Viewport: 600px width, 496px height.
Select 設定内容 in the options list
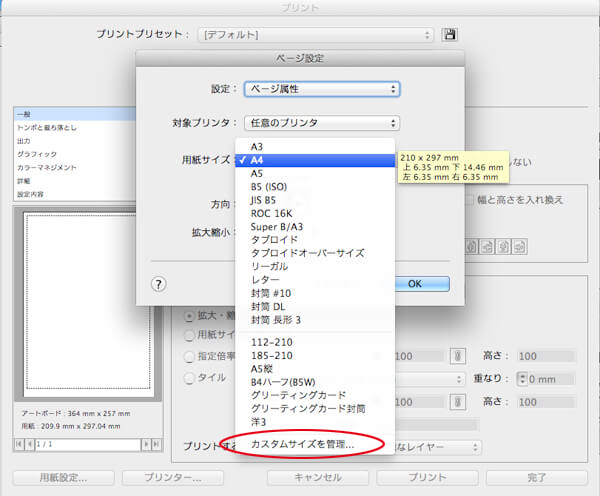point(75,194)
